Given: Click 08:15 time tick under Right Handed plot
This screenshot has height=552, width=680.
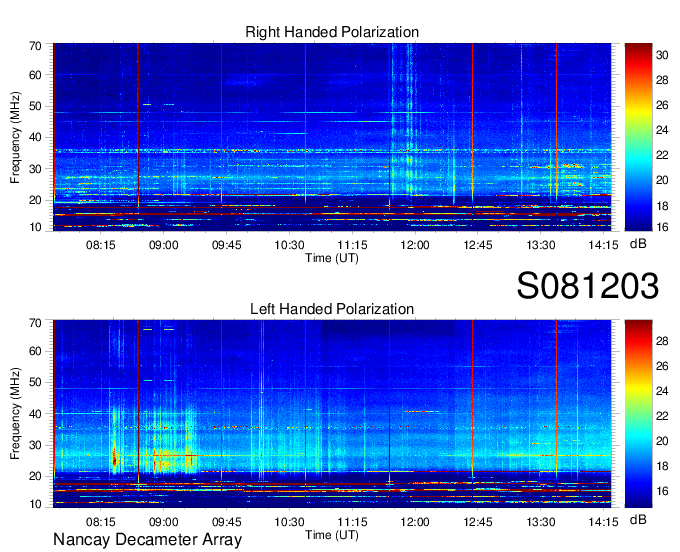Looking at the screenshot, I should point(101,245).
